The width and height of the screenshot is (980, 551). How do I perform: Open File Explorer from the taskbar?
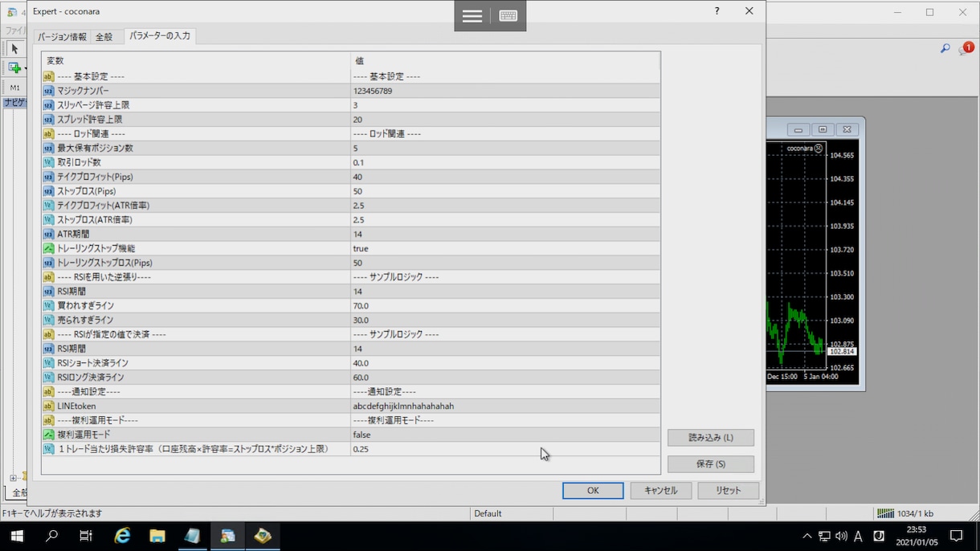(157, 536)
